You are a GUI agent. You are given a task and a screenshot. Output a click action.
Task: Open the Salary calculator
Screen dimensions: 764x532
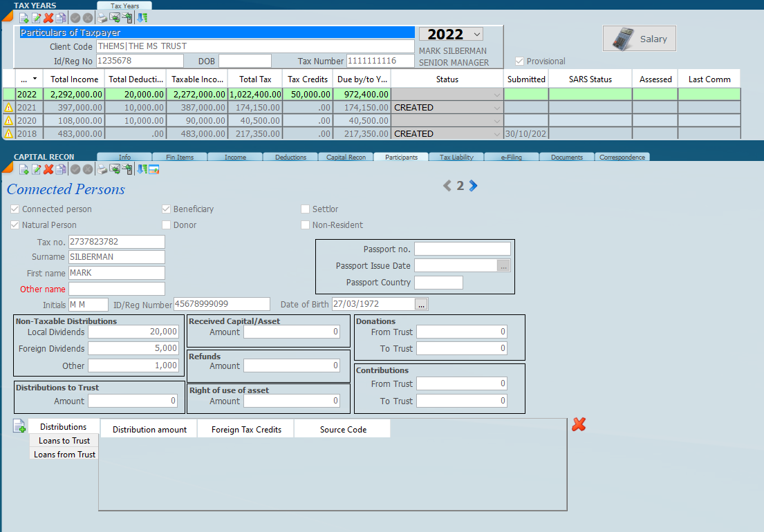[639, 39]
